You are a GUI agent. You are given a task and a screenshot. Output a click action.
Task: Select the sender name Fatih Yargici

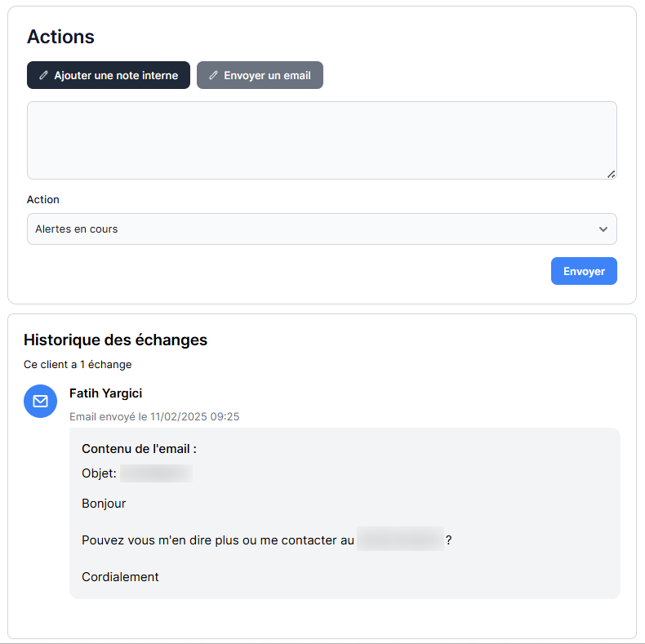coord(105,393)
